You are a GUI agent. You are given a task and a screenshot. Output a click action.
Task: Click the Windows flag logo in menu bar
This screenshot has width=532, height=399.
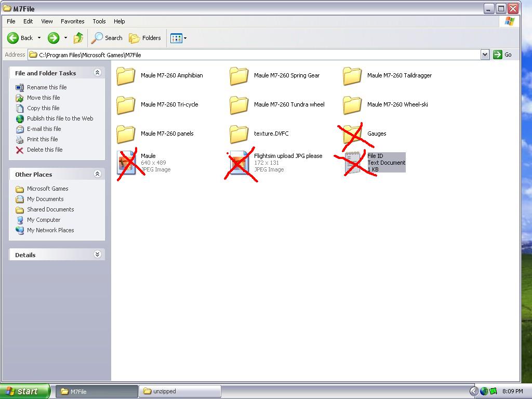509,21
